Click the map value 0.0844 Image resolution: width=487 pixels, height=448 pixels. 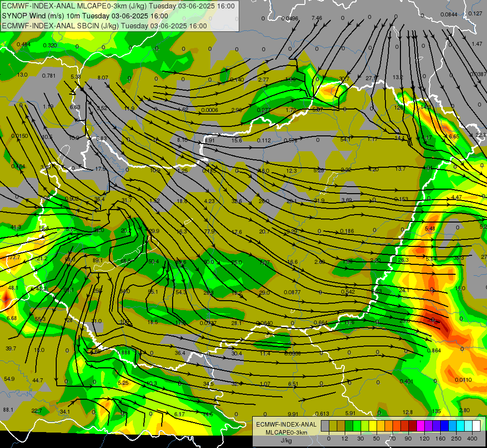(x=449, y=14)
